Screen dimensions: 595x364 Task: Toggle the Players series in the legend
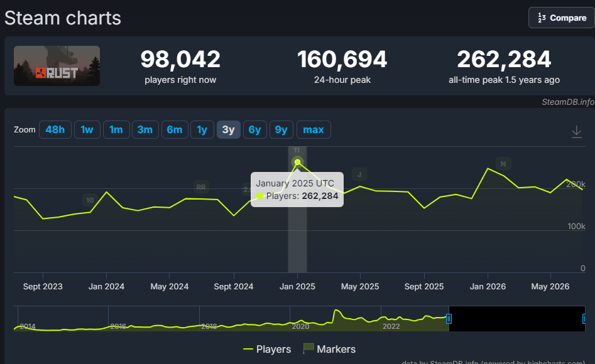click(x=267, y=349)
